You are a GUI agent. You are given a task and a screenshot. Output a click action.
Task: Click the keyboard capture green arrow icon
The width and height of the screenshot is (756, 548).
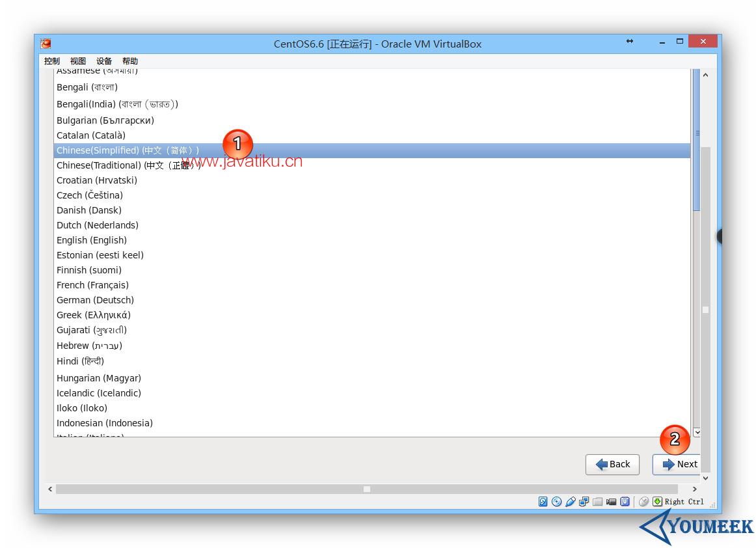point(657,502)
